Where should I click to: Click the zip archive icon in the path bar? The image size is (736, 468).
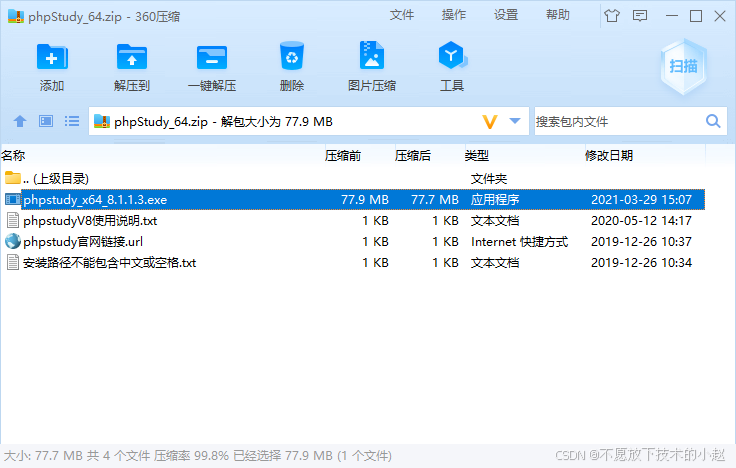click(102, 122)
